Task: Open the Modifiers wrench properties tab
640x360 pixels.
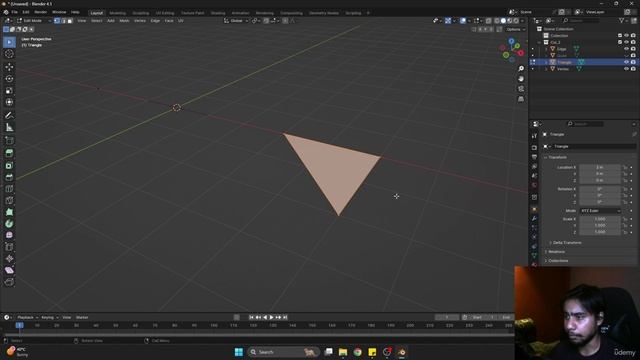Action: [534, 219]
